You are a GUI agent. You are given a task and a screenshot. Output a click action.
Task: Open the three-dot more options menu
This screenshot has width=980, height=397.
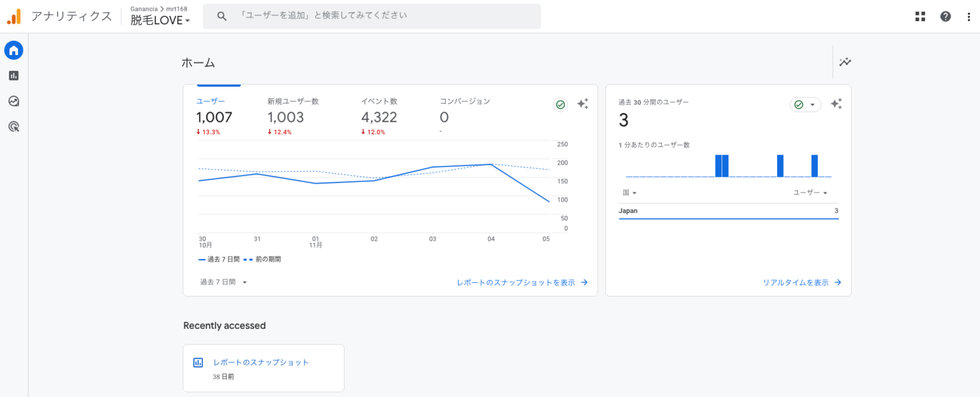tap(969, 17)
